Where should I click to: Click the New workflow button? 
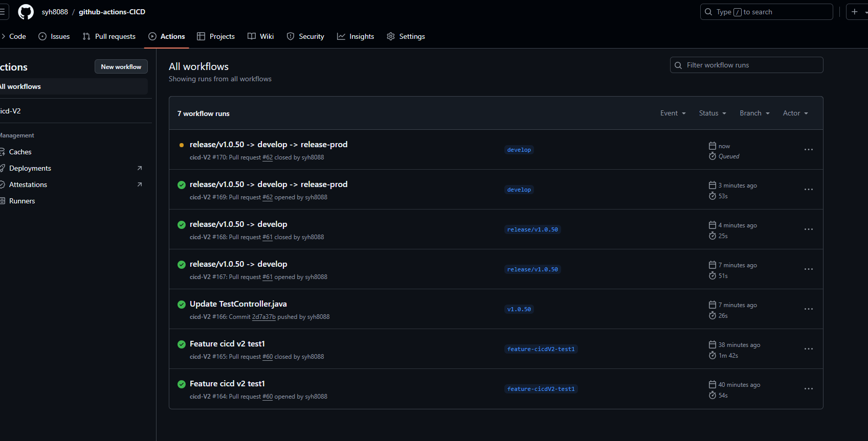click(121, 66)
